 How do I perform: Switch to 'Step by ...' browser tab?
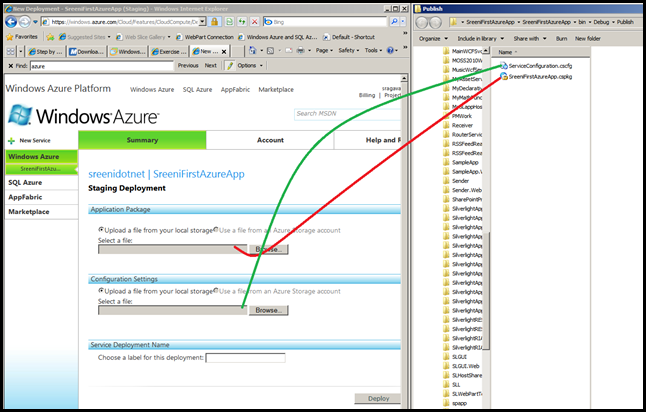[x=45, y=52]
